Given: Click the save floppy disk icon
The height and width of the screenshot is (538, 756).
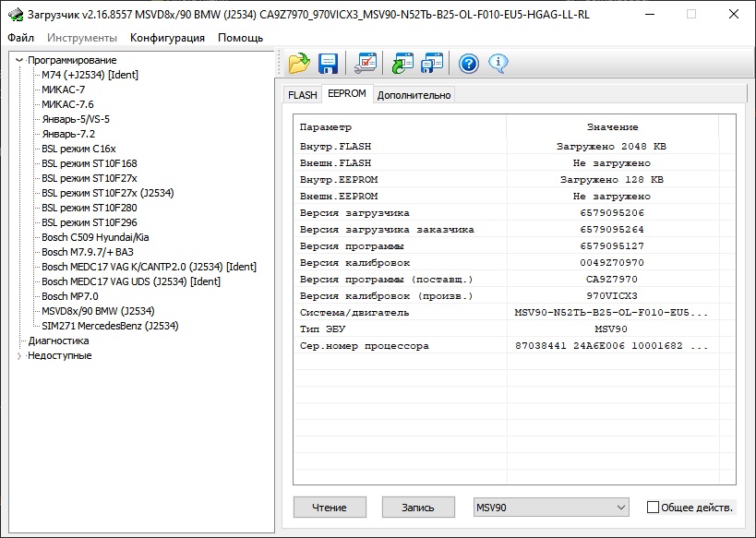Looking at the screenshot, I should tap(328, 64).
